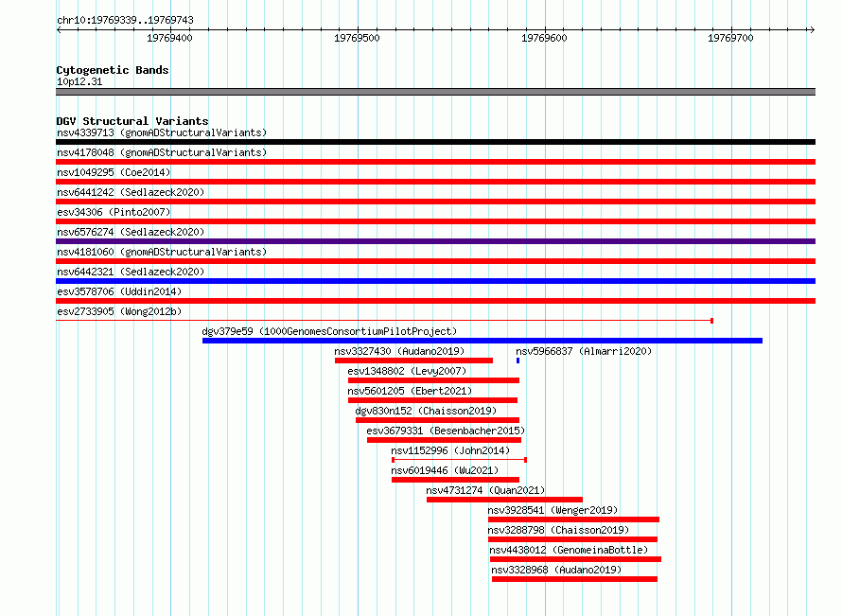Click the nsv4339713 gnomADStructuralVariants label
This screenshot has width=842, height=616.
(162, 132)
